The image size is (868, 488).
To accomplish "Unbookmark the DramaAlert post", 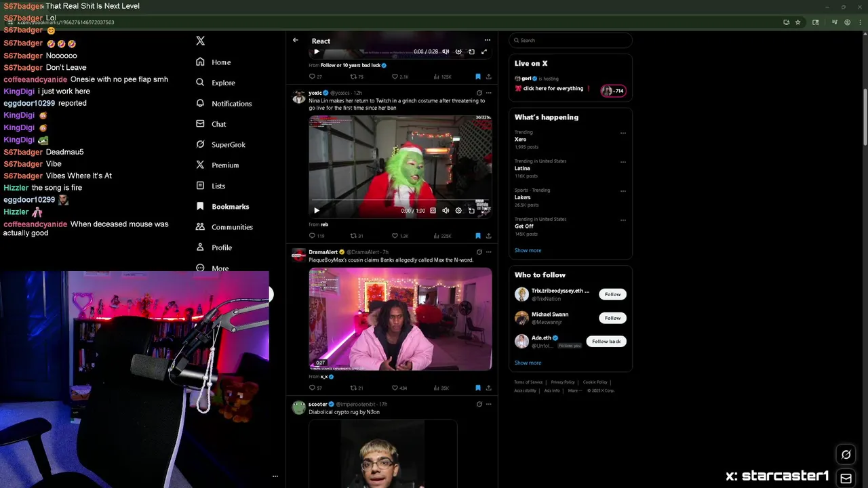I will (478, 388).
